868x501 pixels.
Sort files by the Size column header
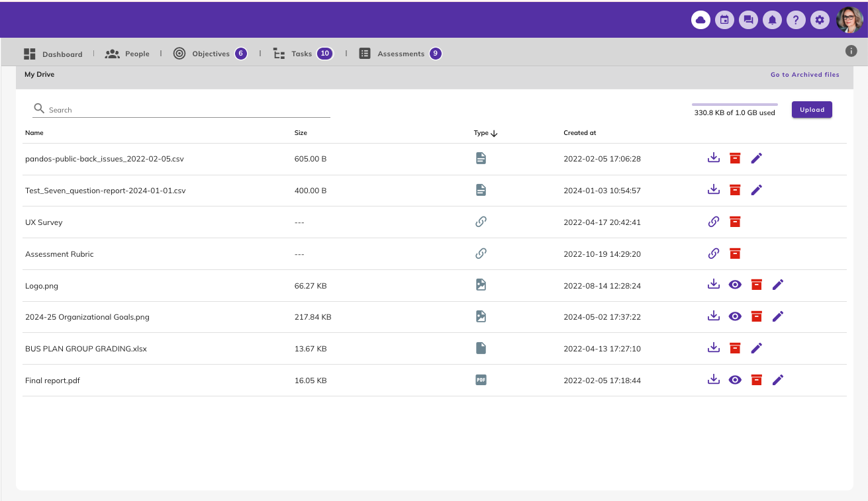301,133
